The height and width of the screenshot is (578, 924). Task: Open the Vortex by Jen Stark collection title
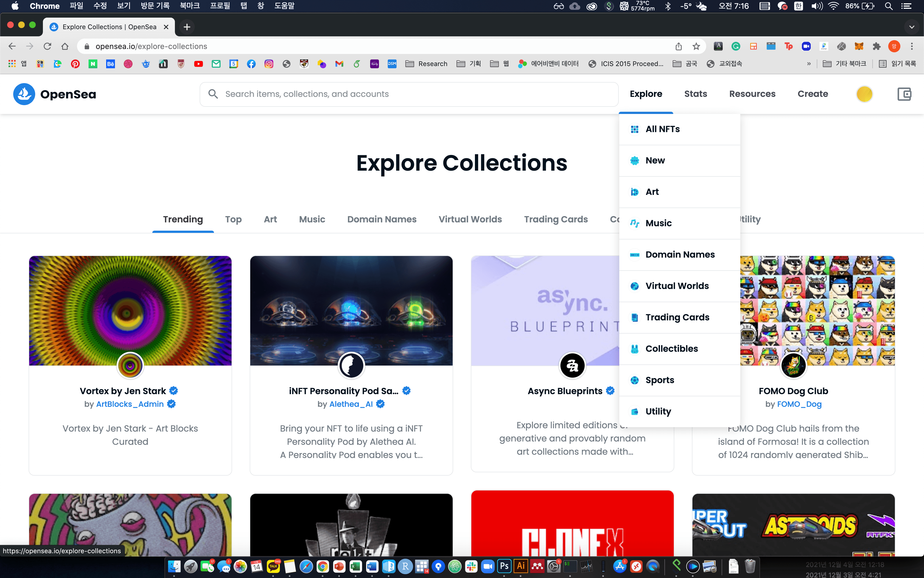(123, 391)
